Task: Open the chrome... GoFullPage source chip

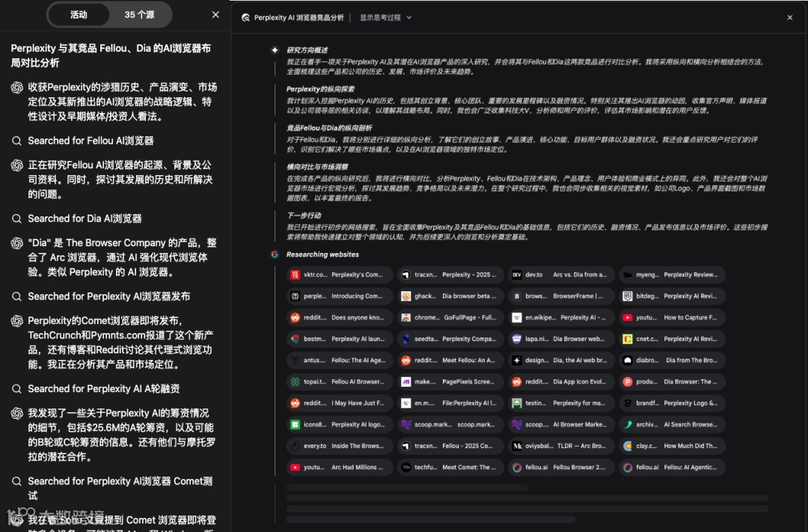Action: click(450, 317)
